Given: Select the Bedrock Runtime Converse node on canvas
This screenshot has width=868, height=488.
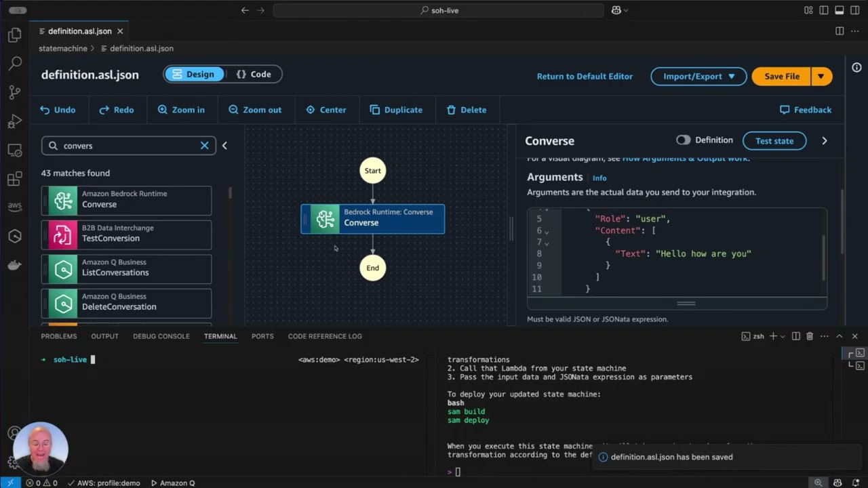Looking at the screenshot, I should (x=373, y=219).
